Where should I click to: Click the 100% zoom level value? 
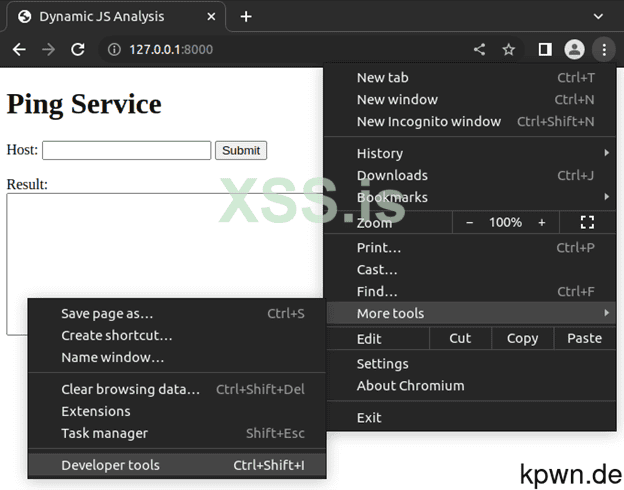pos(505,222)
